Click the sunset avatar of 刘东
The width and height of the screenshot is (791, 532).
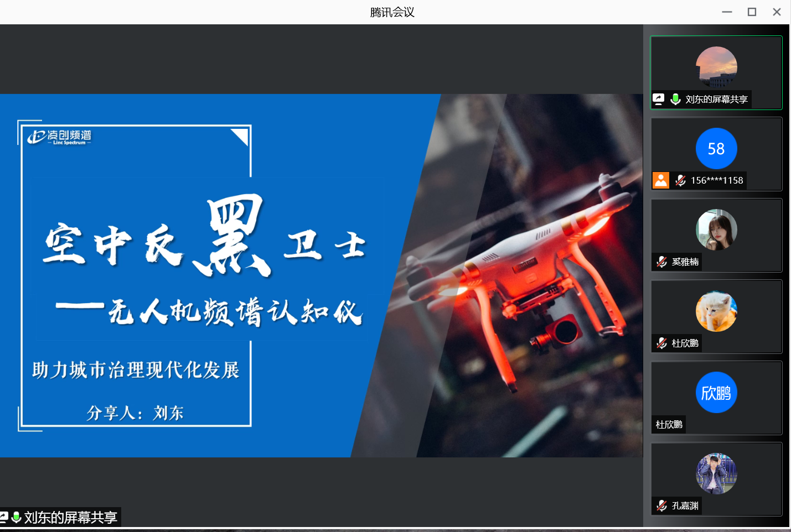coord(716,67)
